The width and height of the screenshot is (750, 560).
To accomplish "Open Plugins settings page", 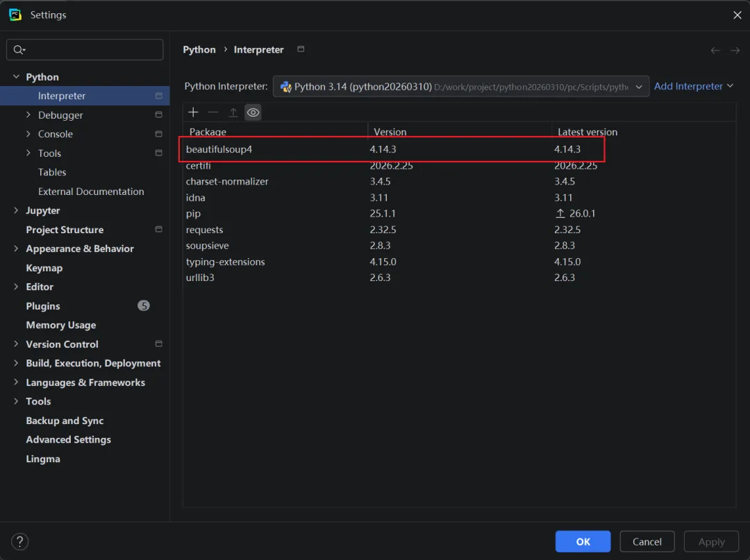I will pos(42,306).
